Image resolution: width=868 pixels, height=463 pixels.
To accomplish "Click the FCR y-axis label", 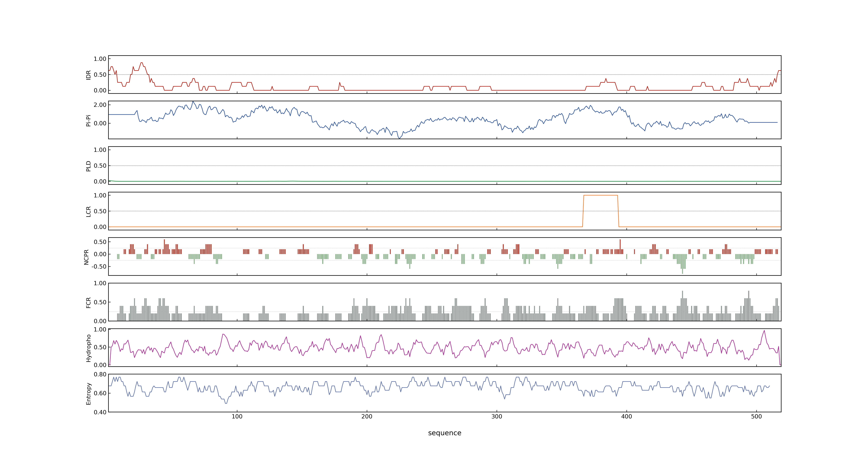I will (x=88, y=302).
